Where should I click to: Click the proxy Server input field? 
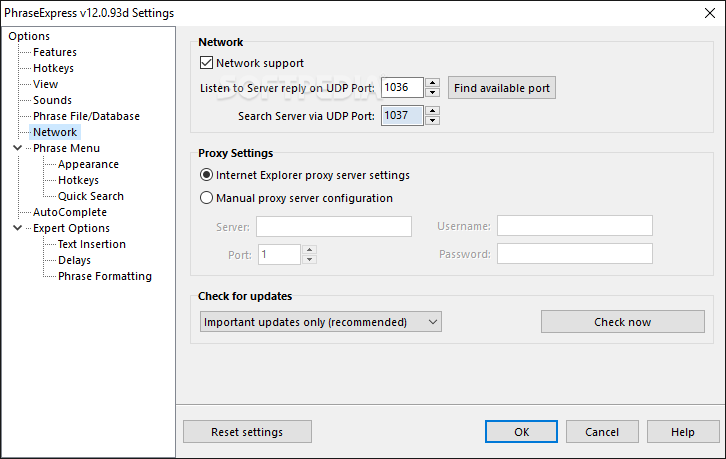pyautogui.click(x=334, y=226)
